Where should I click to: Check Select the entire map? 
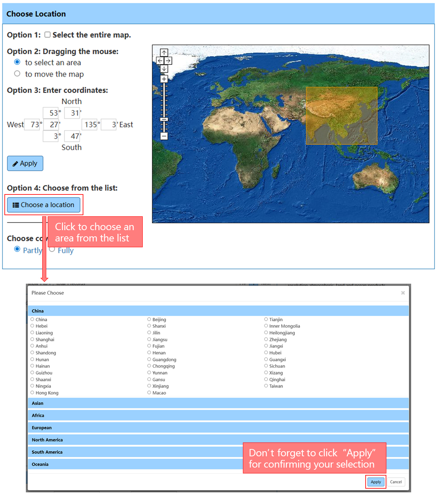pos(47,35)
